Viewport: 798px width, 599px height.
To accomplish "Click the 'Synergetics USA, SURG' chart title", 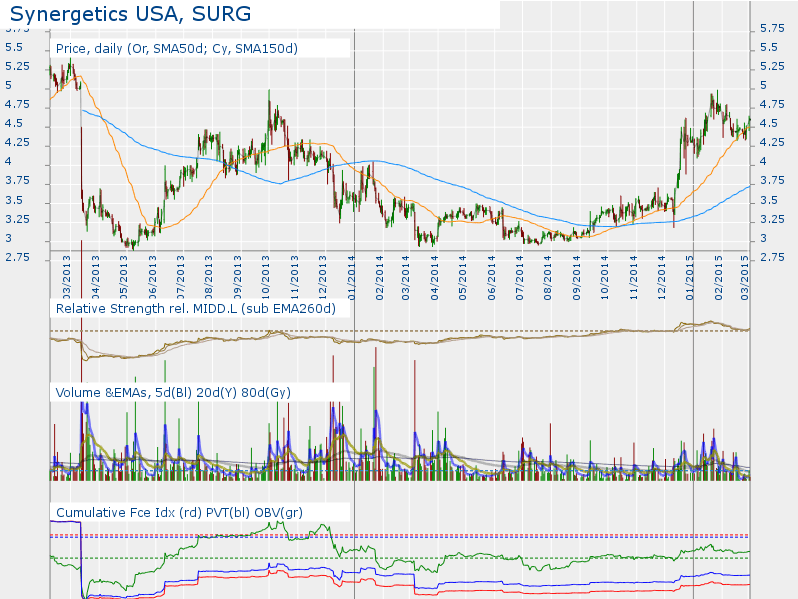I will coord(130,14).
